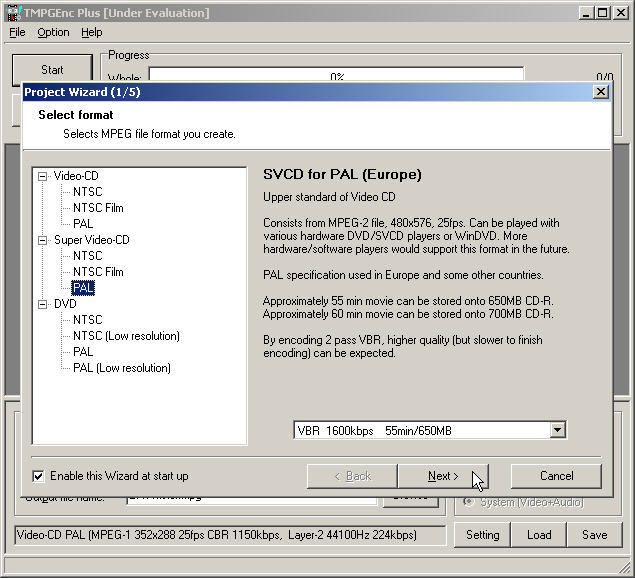Click the Start encoding button
Screen dimensions: 635x578
click(52, 70)
